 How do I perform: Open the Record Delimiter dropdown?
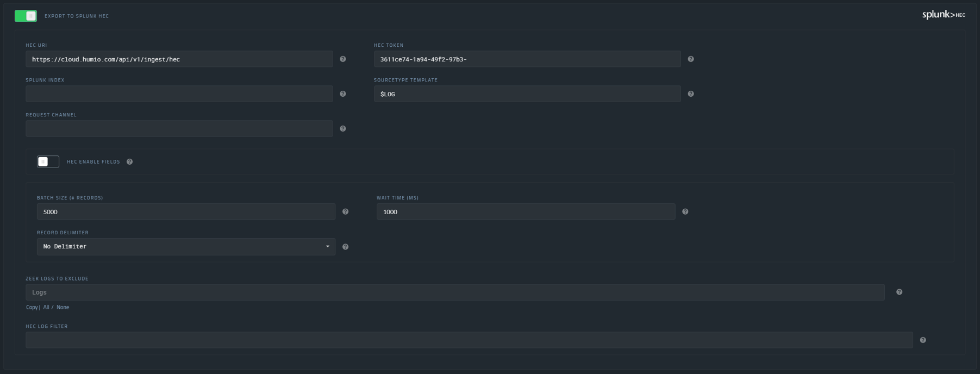[186, 247]
